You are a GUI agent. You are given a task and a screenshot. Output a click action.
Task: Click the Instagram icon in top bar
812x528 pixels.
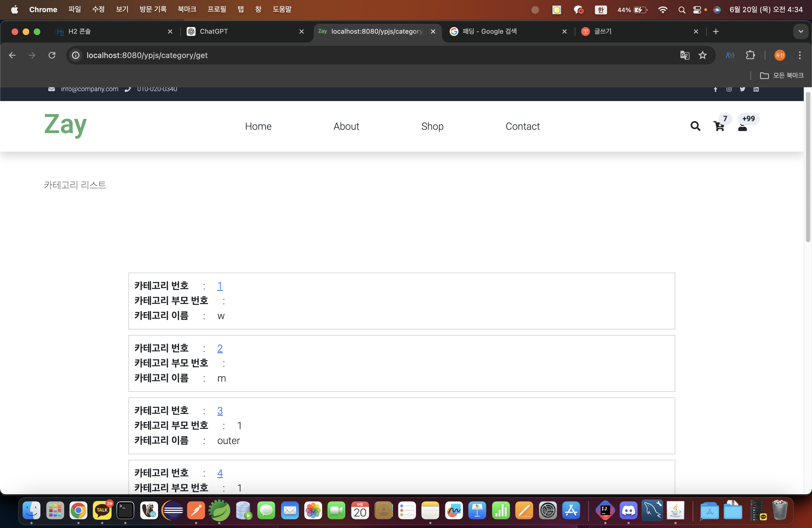coord(729,89)
